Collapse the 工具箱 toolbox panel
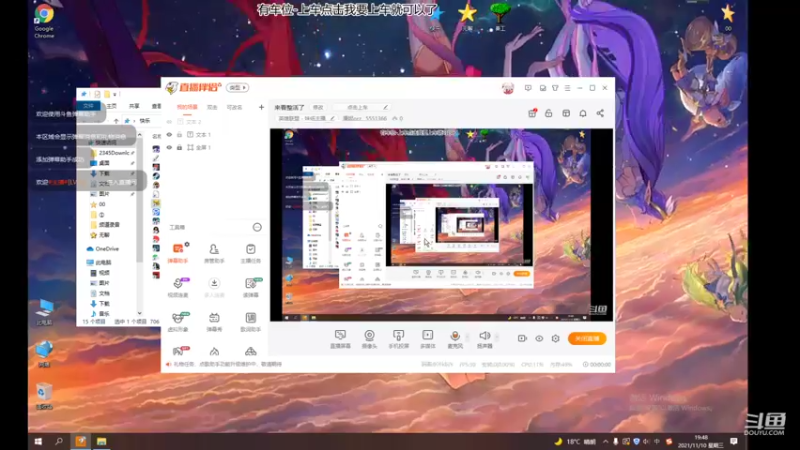This screenshot has width=800, height=450. click(x=257, y=227)
